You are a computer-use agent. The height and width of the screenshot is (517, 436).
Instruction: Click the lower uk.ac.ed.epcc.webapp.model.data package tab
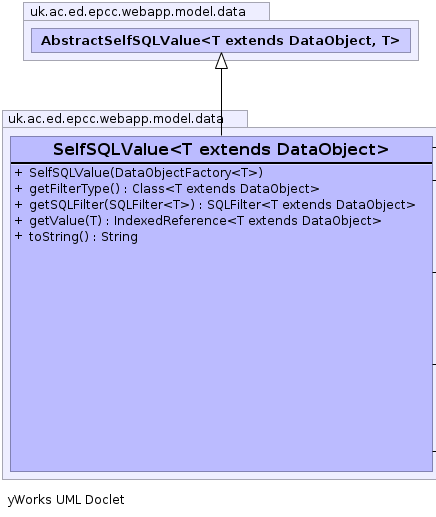coord(125,119)
